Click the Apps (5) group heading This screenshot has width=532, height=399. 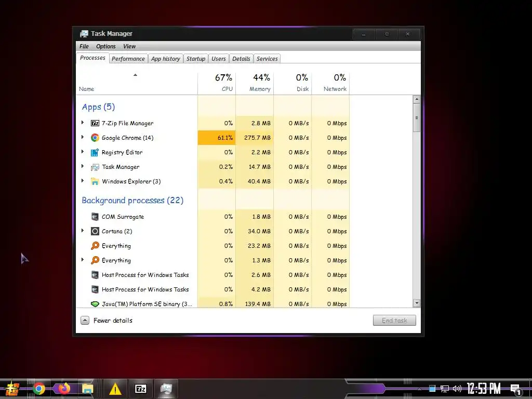pyautogui.click(x=98, y=107)
